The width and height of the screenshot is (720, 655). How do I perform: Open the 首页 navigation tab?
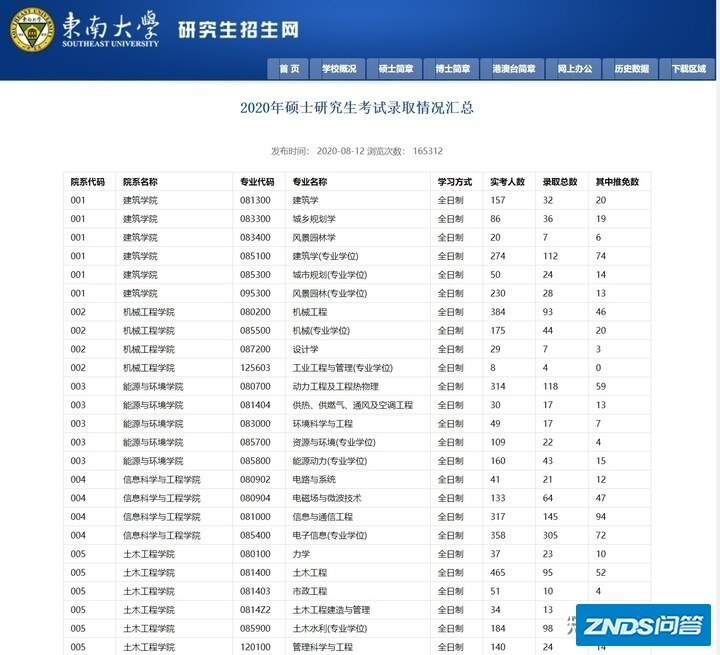289,69
